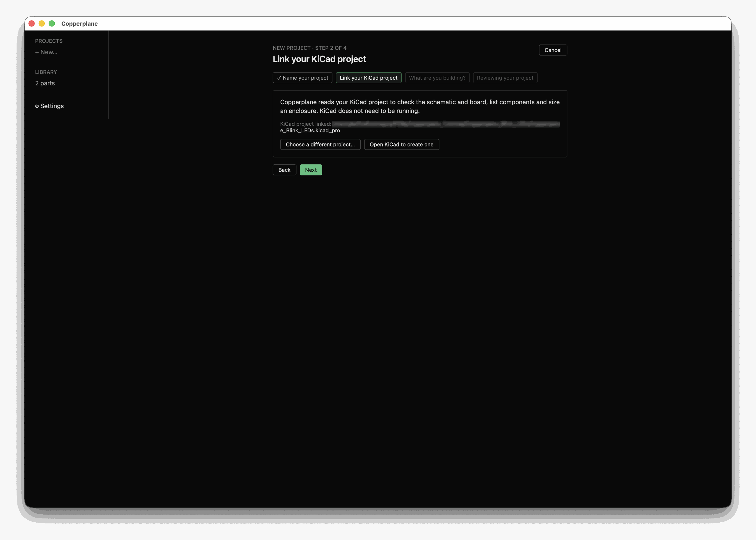The image size is (756, 540).
Task: Click the Copperplane window title
Action: point(80,23)
